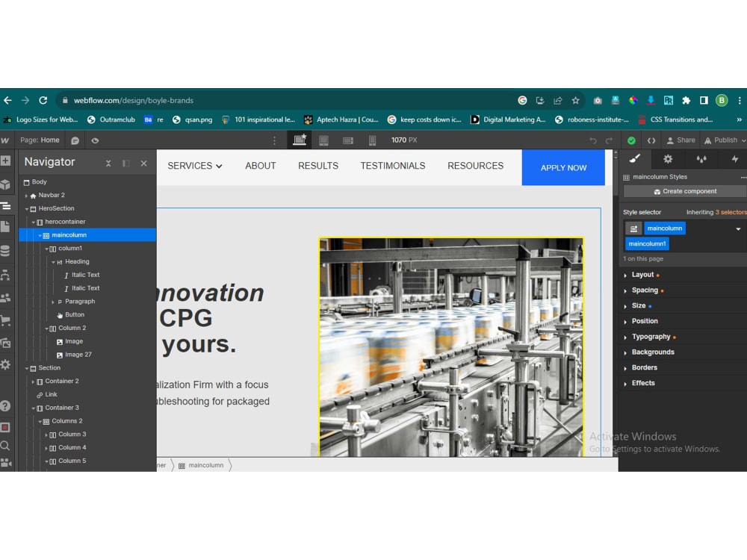Open the Logic flows panel
747x560 pixels.
pos(5,275)
